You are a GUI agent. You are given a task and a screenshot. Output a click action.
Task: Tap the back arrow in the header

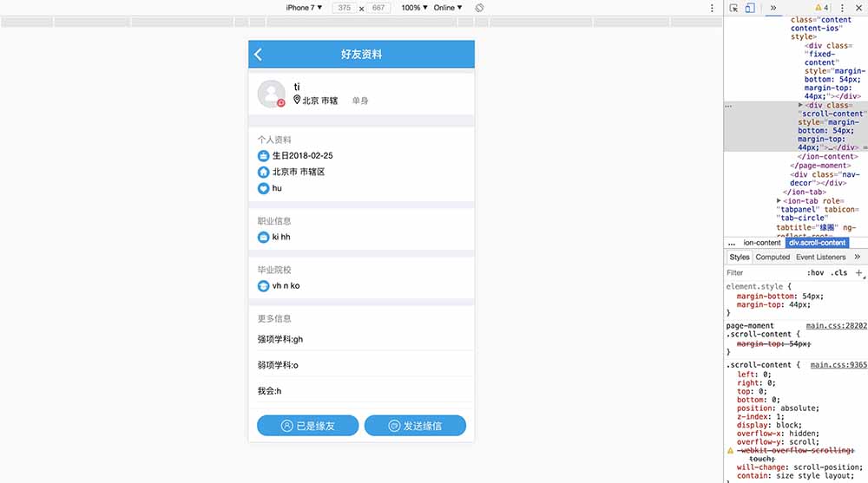pyautogui.click(x=259, y=55)
